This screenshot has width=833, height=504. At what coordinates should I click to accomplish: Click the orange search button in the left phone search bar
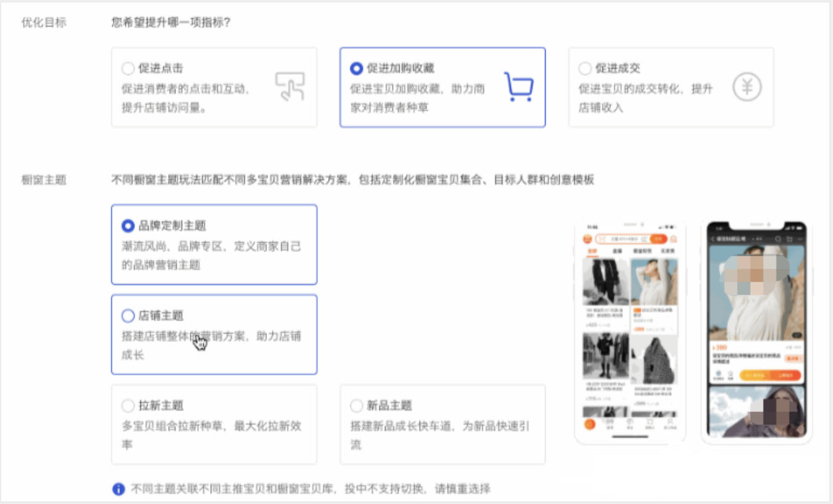(x=658, y=239)
